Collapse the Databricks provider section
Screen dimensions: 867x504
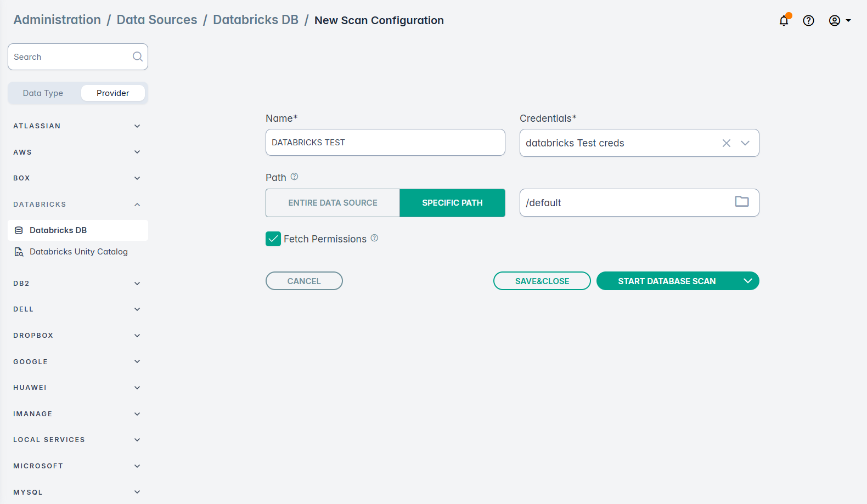(137, 205)
